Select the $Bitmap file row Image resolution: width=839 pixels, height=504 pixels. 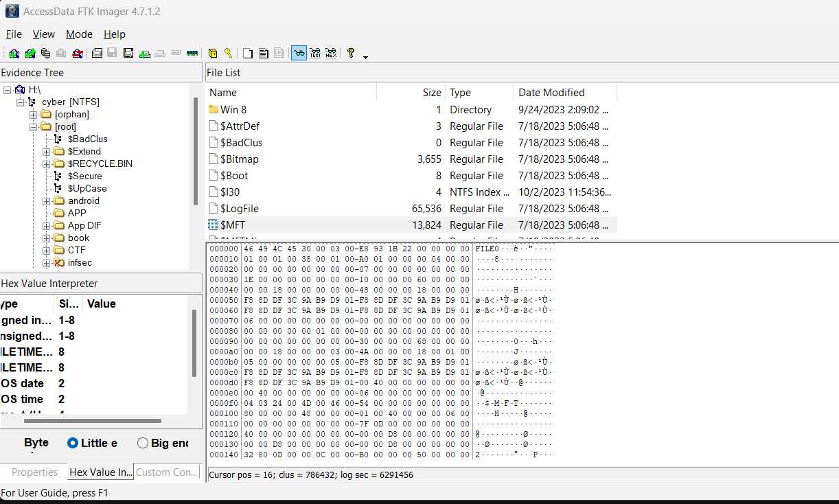411,159
